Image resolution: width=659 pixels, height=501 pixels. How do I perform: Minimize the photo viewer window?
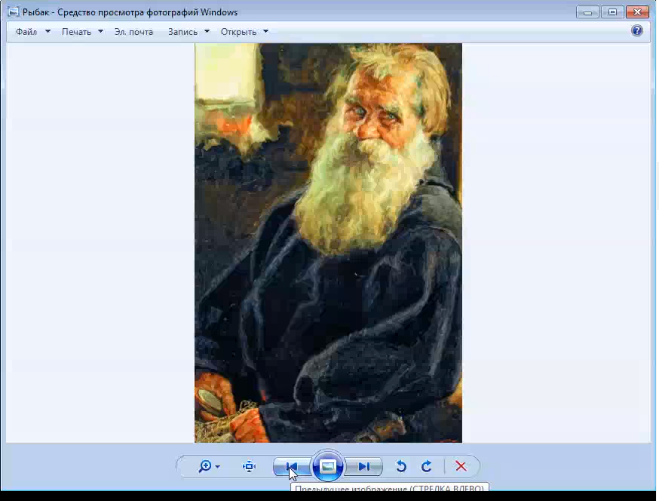[588, 12]
